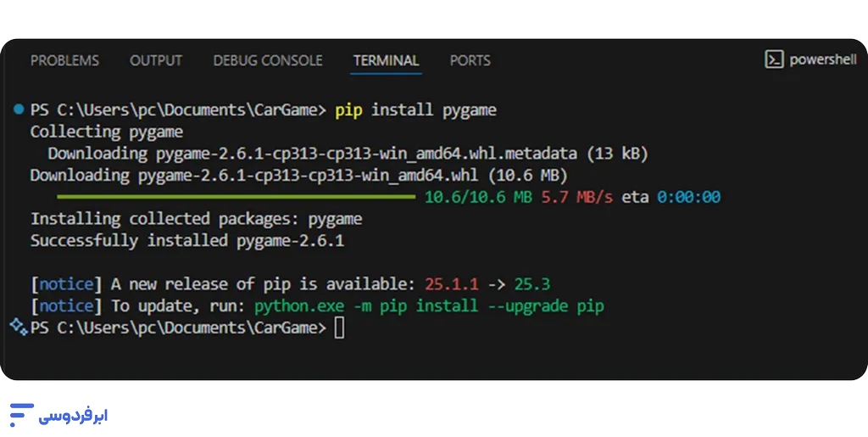
Task: Click the powershell terminal icon
Action: coord(774,59)
